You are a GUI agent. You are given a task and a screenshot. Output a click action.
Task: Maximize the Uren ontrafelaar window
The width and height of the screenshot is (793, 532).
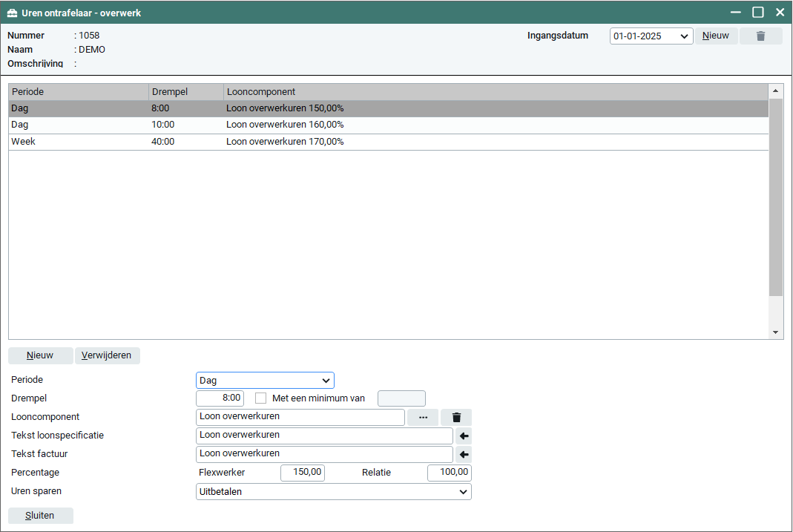pos(757,13)
